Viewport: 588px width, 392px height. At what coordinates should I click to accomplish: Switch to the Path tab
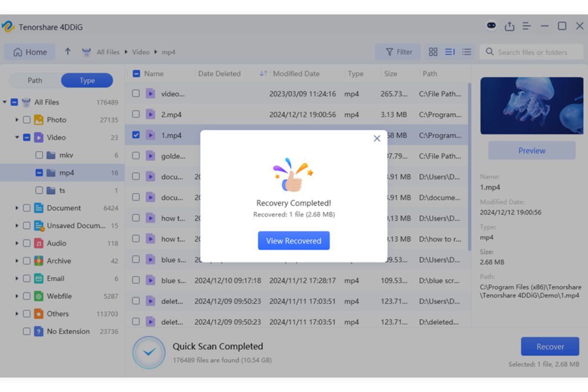click(35, 80)
